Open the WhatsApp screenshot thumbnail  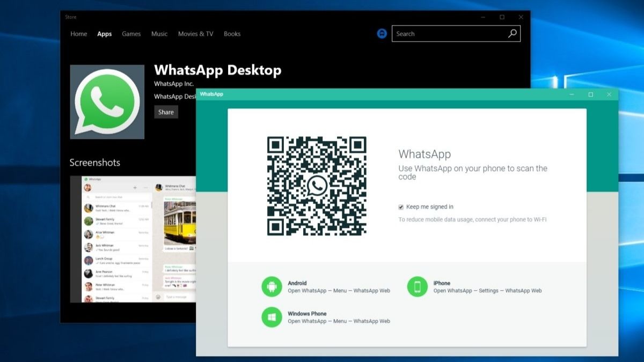131,238
